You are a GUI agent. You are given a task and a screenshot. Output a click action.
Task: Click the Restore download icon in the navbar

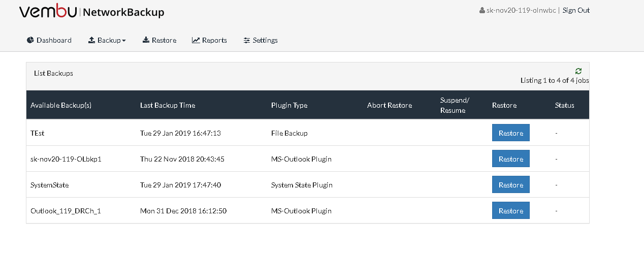coord(146,40)
